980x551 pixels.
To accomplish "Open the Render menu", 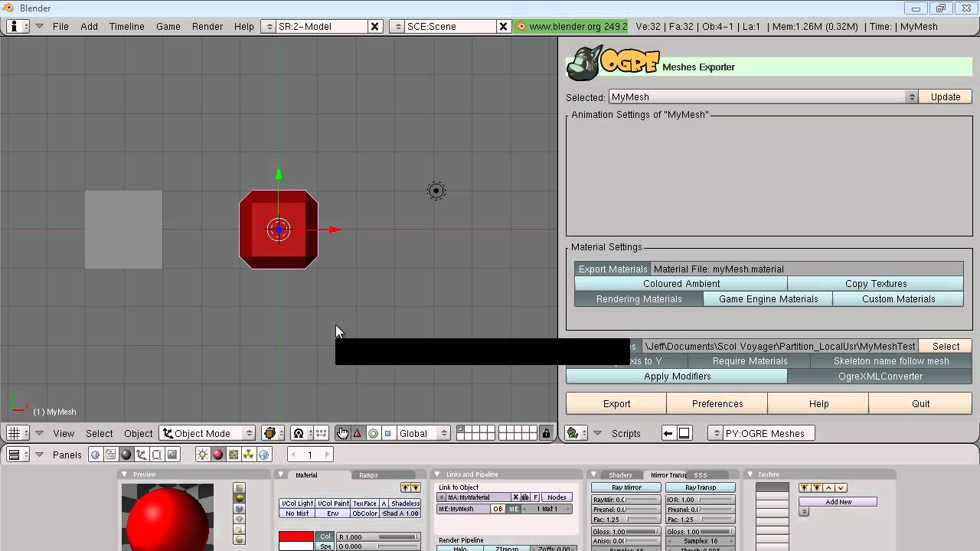I will [x=207, y=26].
